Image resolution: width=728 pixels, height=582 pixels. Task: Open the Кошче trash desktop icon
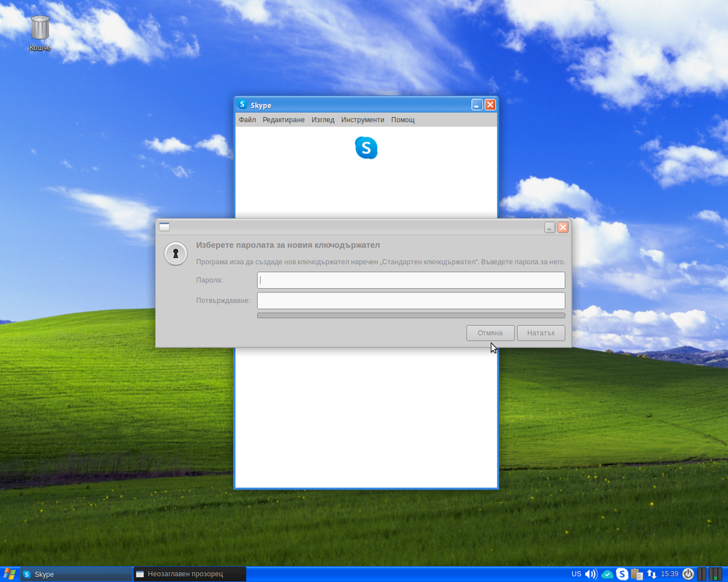[40, 33]
